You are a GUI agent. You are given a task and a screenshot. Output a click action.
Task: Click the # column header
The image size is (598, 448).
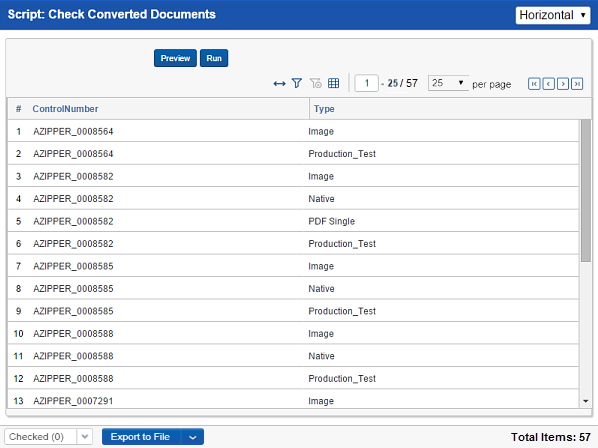18,109
